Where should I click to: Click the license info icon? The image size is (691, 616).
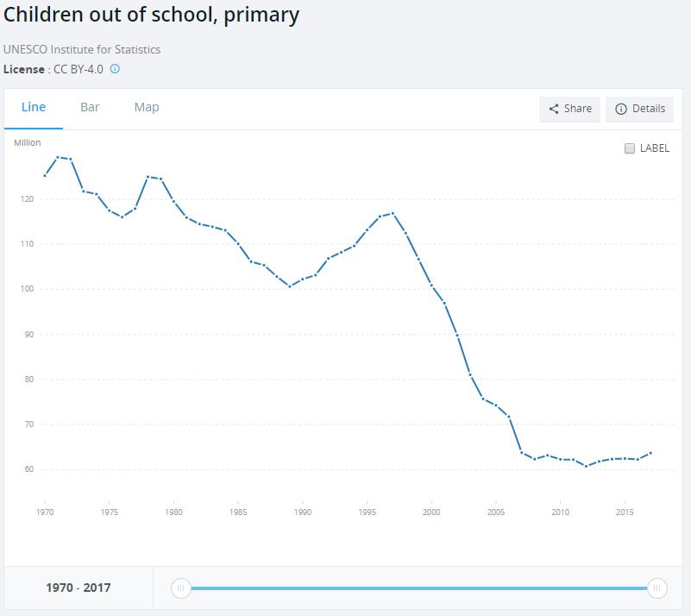coord(115,69)
